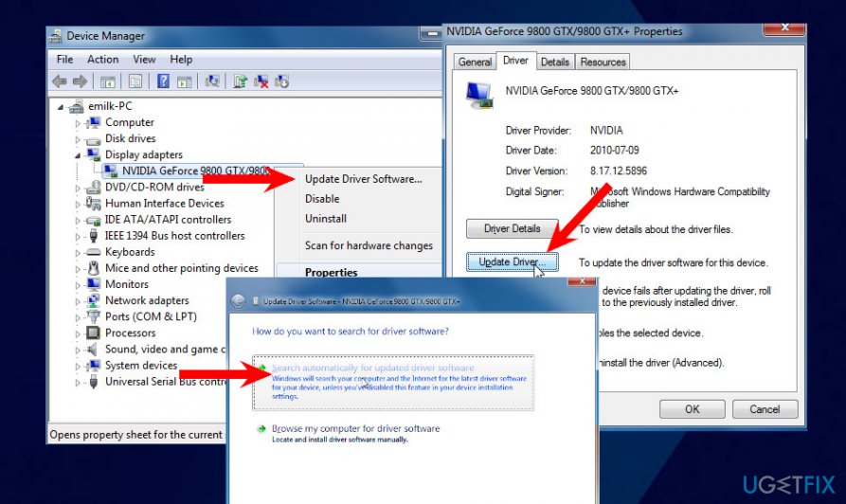Click Cancel in the Properties dialog
Screen dimensions: 846x504
coord(765,409)
